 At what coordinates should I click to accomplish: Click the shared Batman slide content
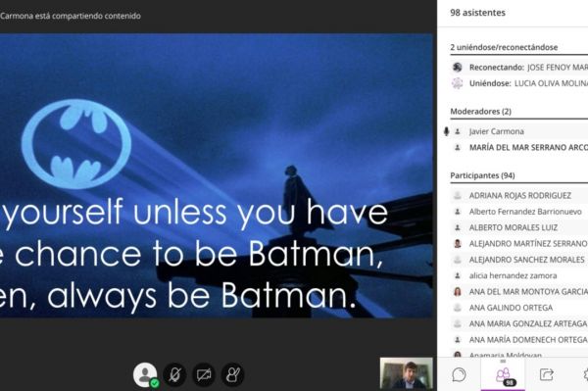[x=216, y=175]
